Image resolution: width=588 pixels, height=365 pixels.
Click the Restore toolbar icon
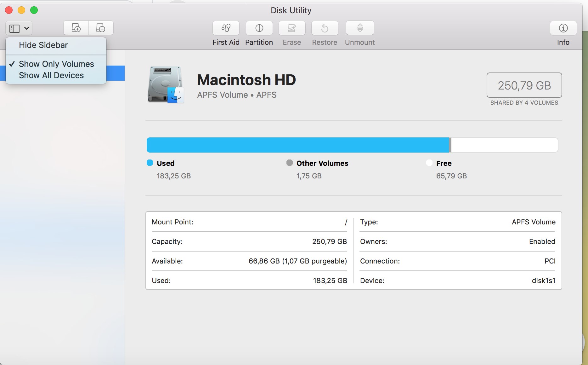[325, 28]
